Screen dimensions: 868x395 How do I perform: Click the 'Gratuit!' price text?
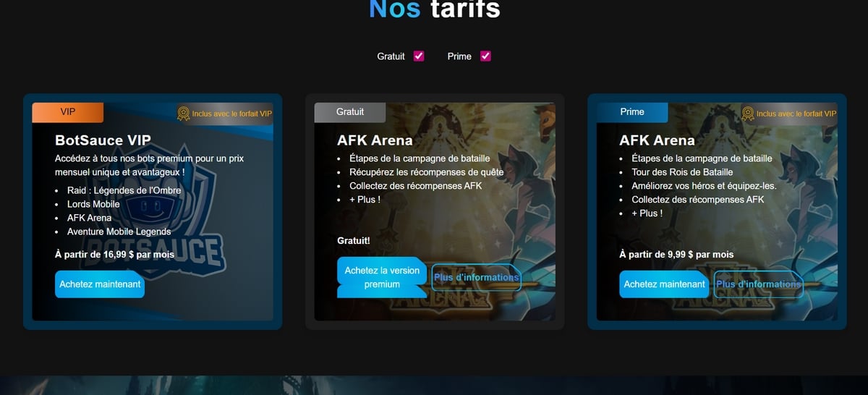pyautogui.click(x=354, y=240)
